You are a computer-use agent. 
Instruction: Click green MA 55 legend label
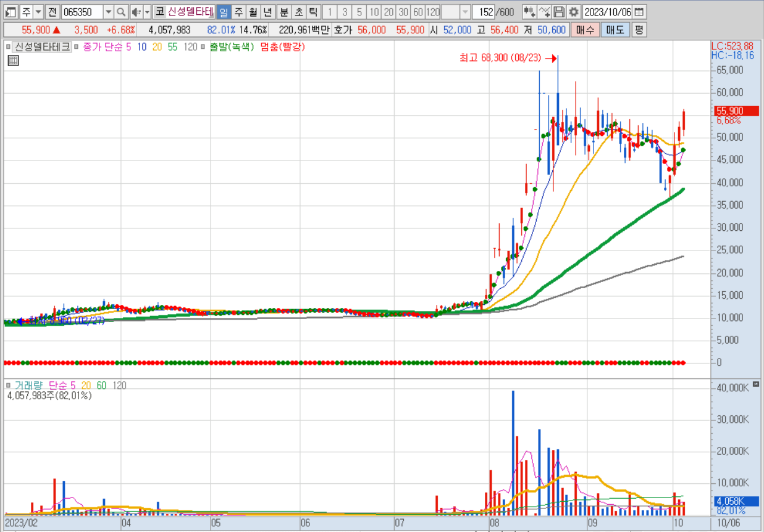point(172,47)
